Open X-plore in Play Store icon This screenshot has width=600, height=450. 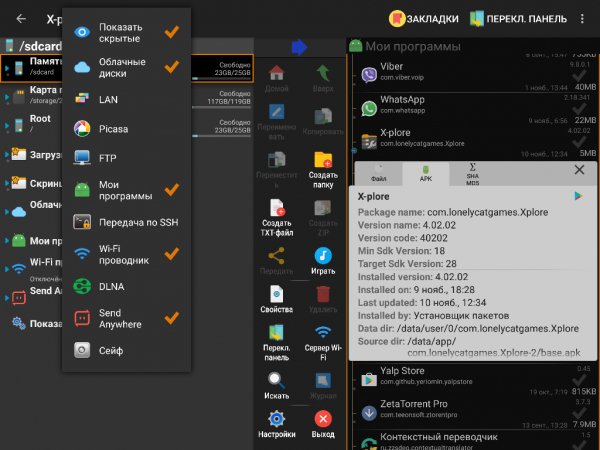578,196
